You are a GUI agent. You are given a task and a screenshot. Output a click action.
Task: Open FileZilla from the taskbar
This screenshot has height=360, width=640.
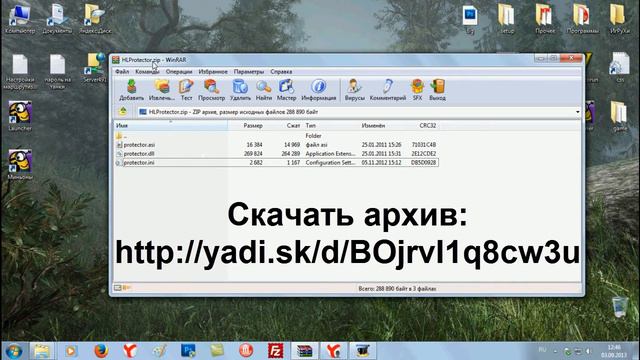click(276, 351)
